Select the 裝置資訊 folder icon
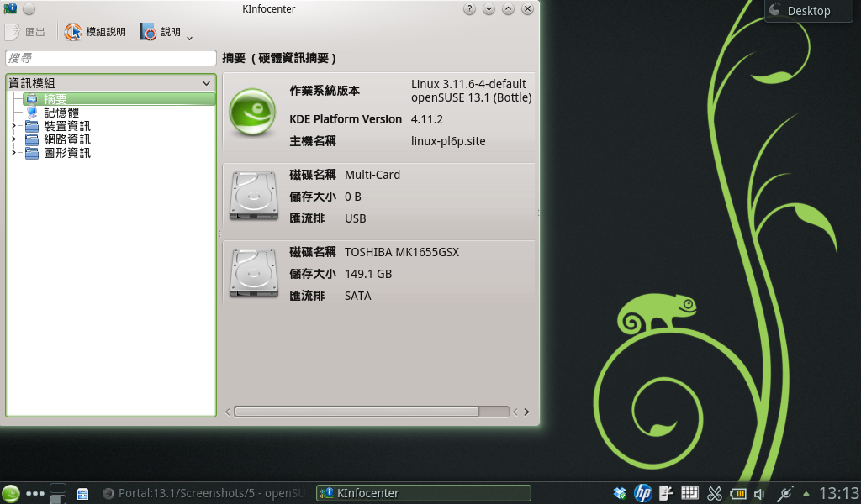The image size is (861, 504). click(x=32, y=126)
